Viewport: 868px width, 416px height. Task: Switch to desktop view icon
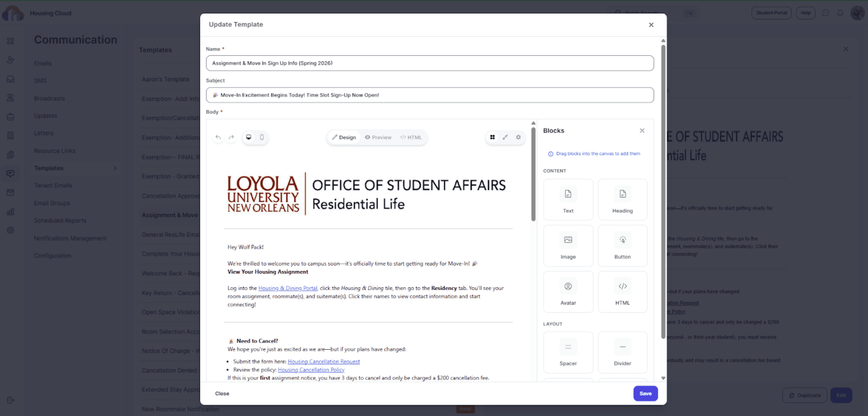coord(249,137)
